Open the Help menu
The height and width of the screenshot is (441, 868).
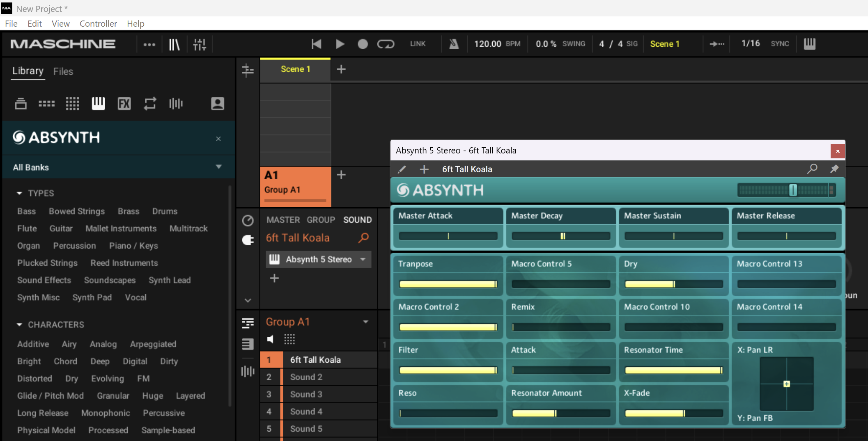tap(135, 23)
